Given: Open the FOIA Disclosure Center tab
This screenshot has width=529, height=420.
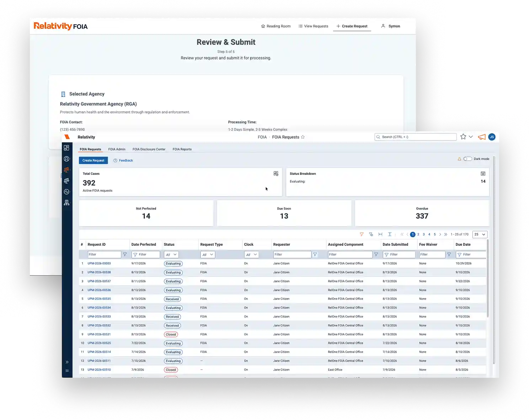Looking at the screenshot, I should tap(149, 149).
